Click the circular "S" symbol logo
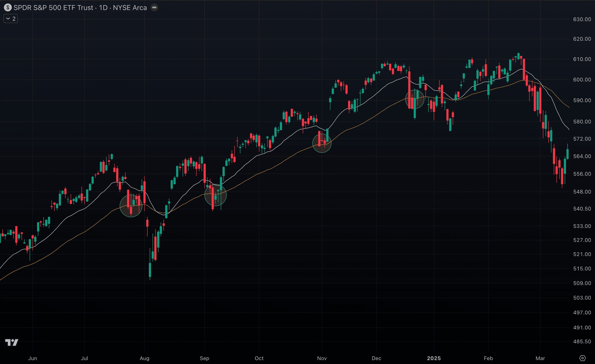The height and width of the screenshot is (364, 595). coord(7,7)
